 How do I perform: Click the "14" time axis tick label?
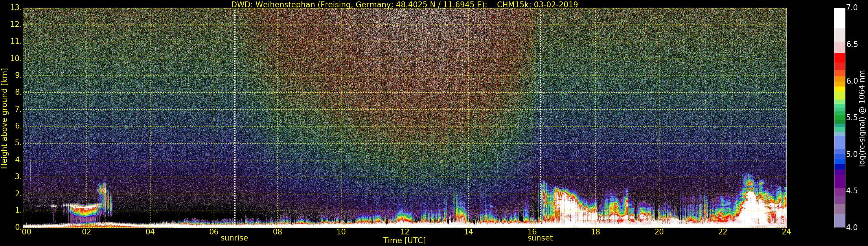468,232
